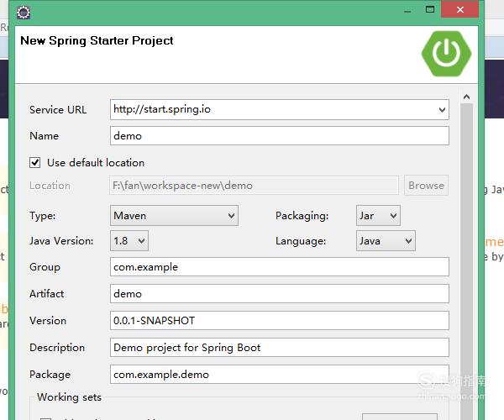Click the Artifact field containing demo
Image resolution: width=504 pixels, height=420 pixels.
click(x=280, y=293)
